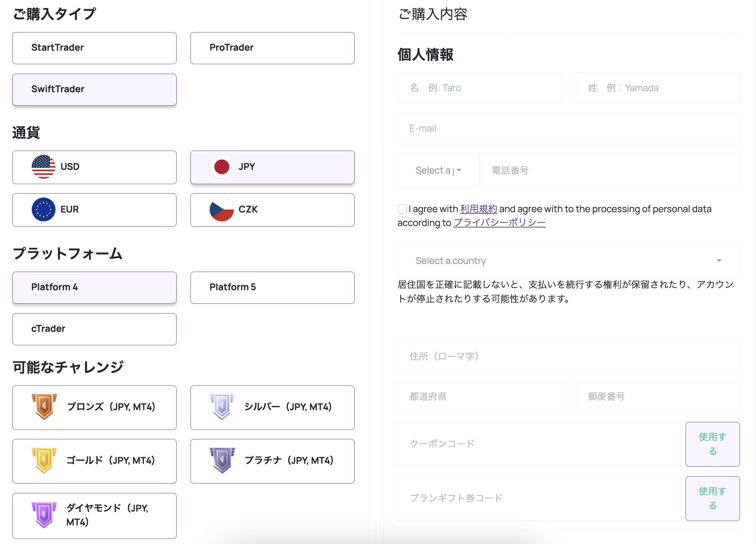Image resolution: width=756 pixels, height=544 pixels.
Task: Click the Czech flag icon for CZK
Action: tap(221, 210)
